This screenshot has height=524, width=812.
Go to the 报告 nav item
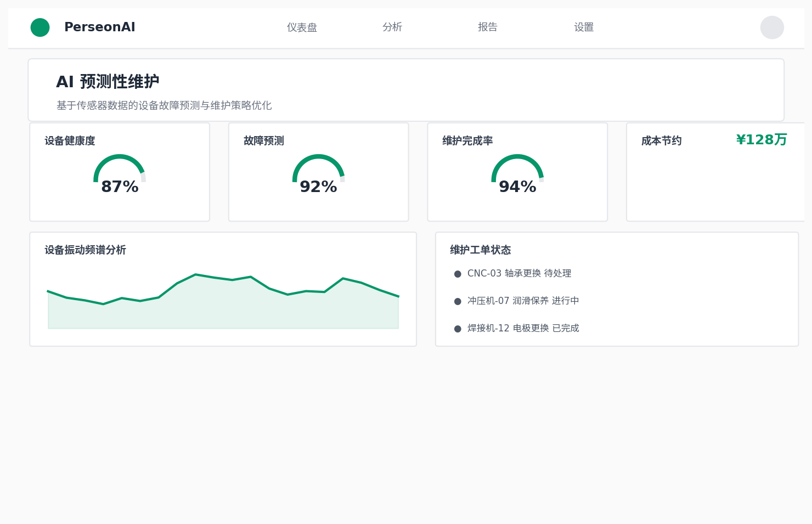(488, 27)
